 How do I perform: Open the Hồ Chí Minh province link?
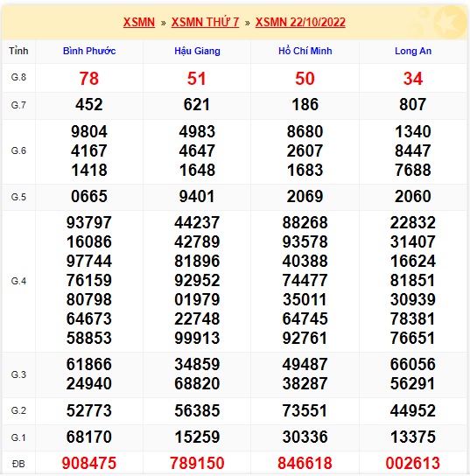(x=305, y=51)
